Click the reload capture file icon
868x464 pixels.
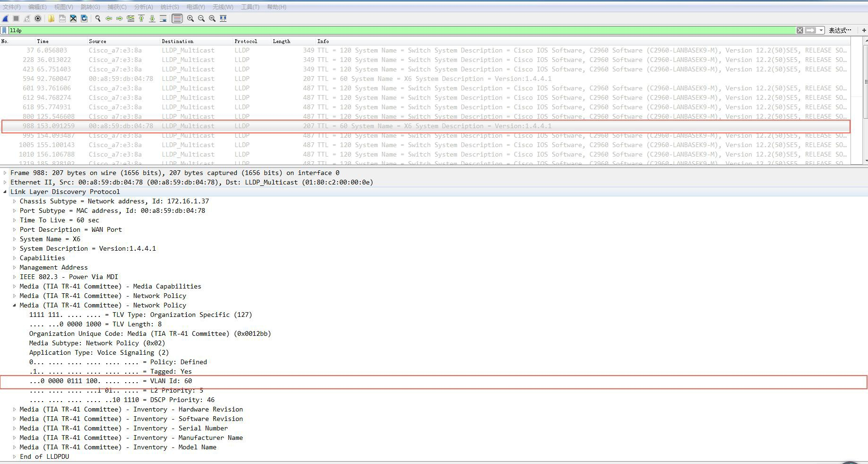[84, 18]
